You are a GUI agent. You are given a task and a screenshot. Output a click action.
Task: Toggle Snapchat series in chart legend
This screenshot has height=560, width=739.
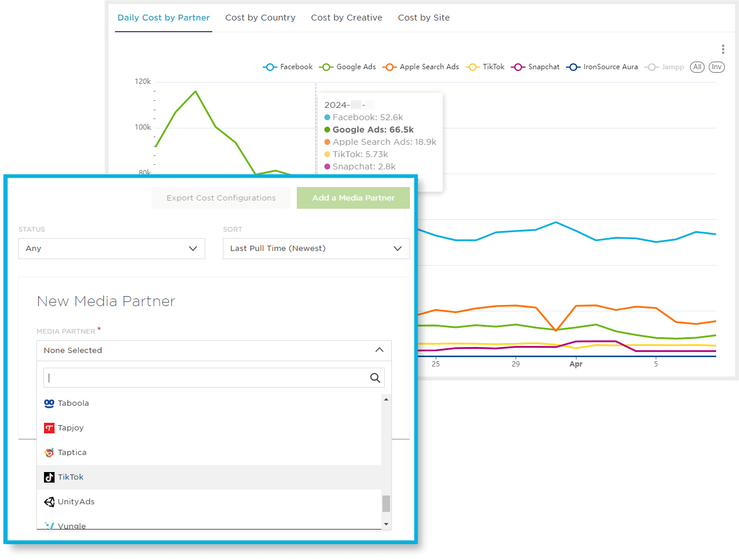[x=535, y=67]
